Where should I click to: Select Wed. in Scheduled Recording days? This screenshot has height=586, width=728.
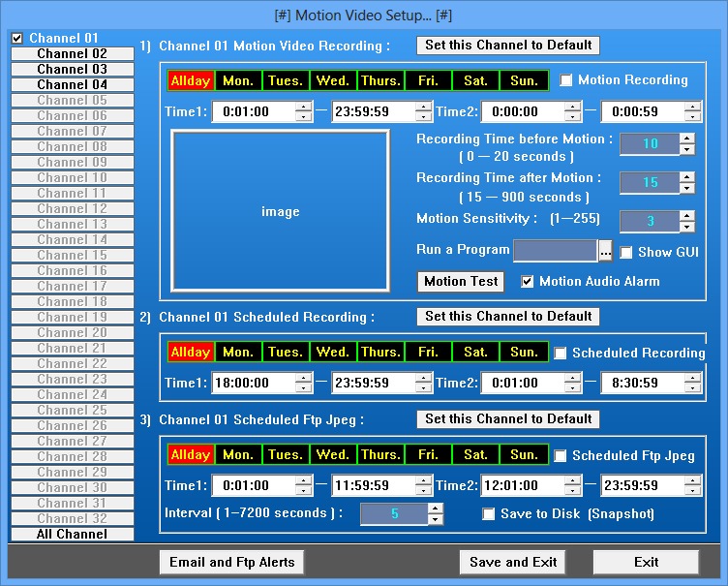pyautogui.click(x=333, y=353)
